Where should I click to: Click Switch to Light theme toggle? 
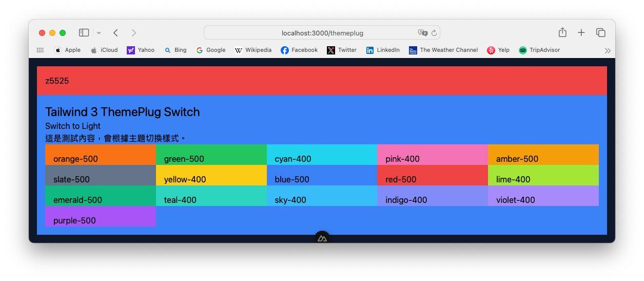tap(73, 126)
